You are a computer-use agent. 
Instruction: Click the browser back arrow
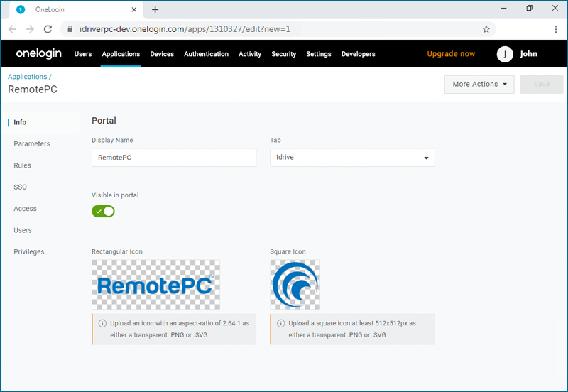12,29
